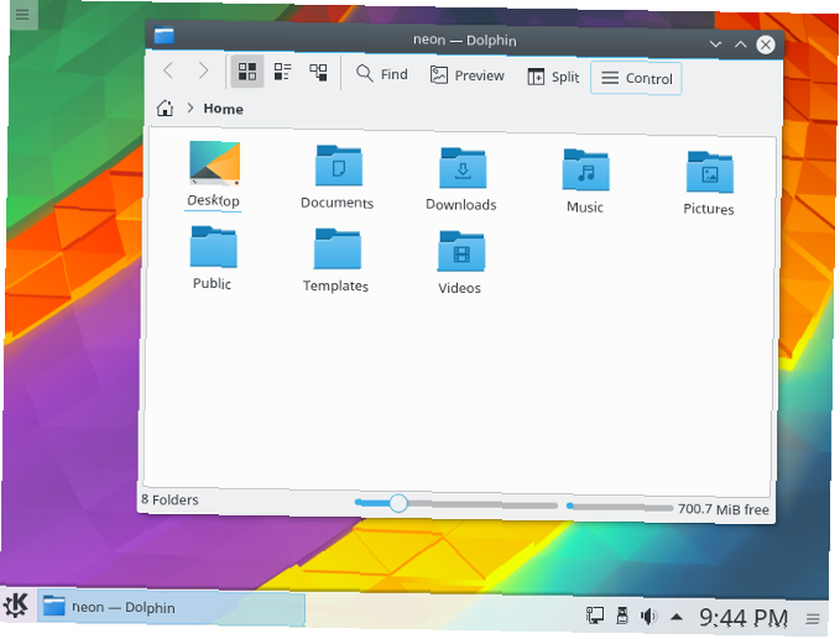This screenshot has width=840, height=639.
Task: Click the Downloads folder name label
Action: click(460, 205)
